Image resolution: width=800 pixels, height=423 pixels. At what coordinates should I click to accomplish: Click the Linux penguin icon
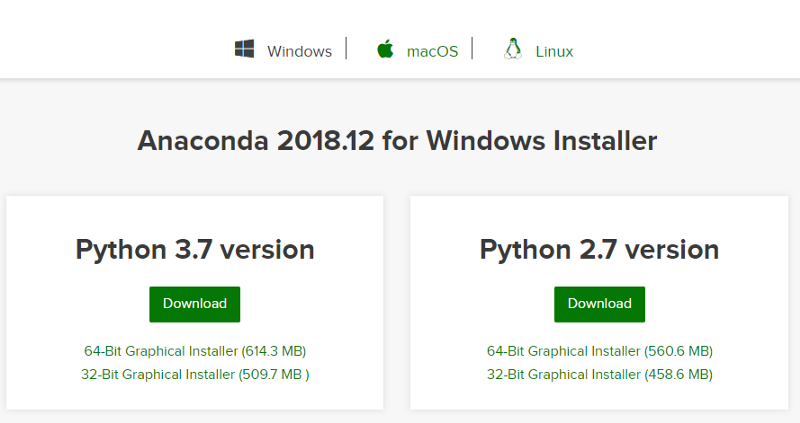click(x=513, y=49)
